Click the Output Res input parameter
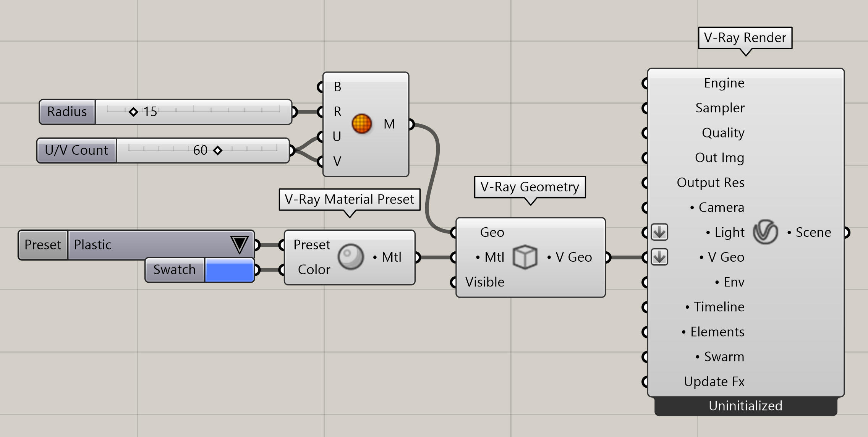The height and width of the screenshot is (437, 868). pos(711,182)
